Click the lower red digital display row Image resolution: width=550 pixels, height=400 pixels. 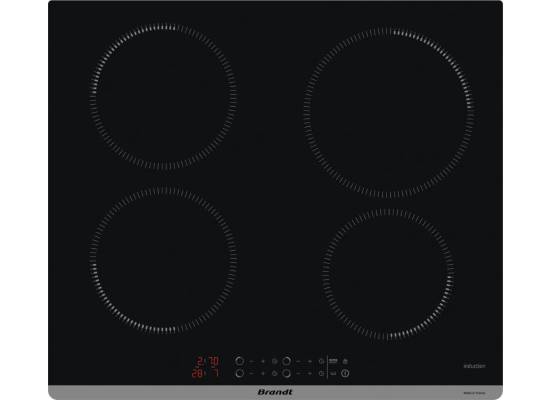[206, 373]
